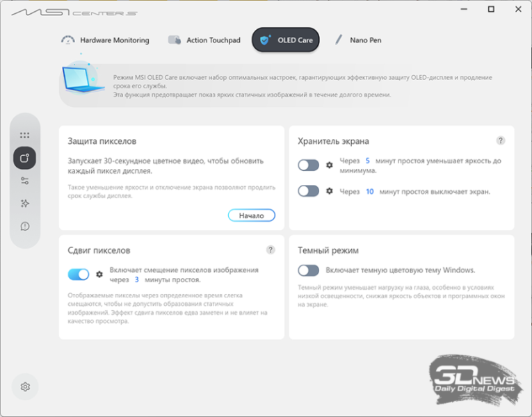
Task: Open the AI sparkle sidebar icon
Action: coord(24,204)
